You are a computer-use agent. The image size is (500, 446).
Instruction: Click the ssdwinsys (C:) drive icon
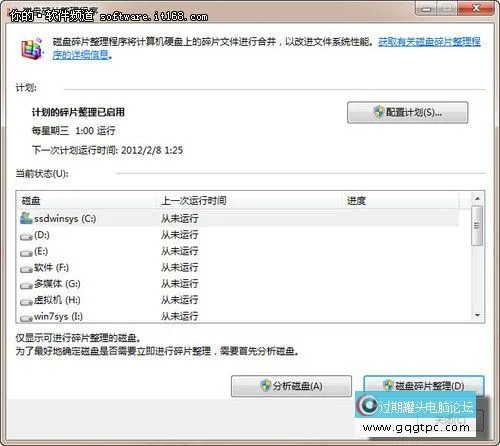tap(26, 218)
